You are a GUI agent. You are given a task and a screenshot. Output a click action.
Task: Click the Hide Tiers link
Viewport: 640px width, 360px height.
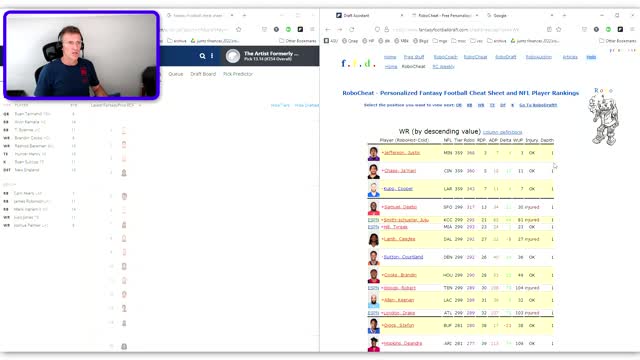280,105
